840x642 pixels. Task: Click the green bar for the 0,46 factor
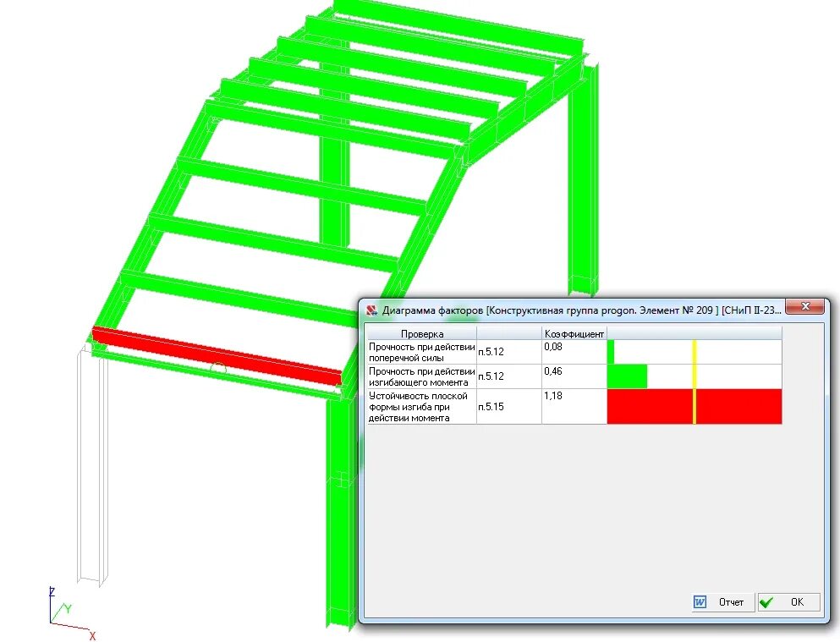pos(627,376)
